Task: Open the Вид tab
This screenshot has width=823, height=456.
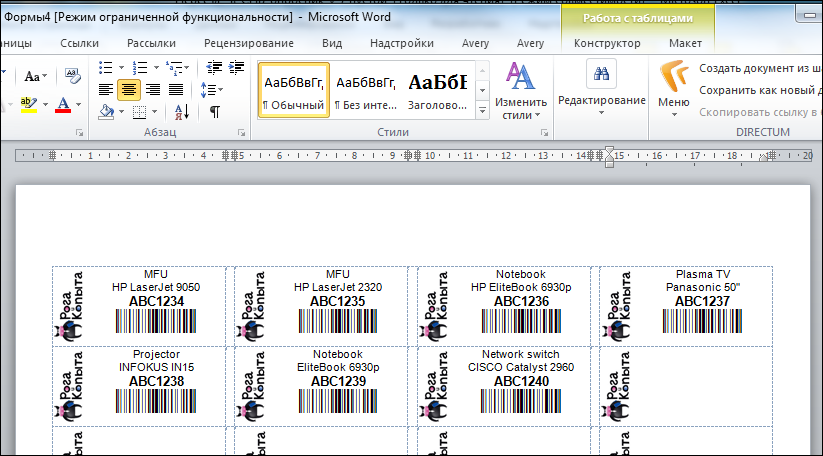Action: point(332,44)
